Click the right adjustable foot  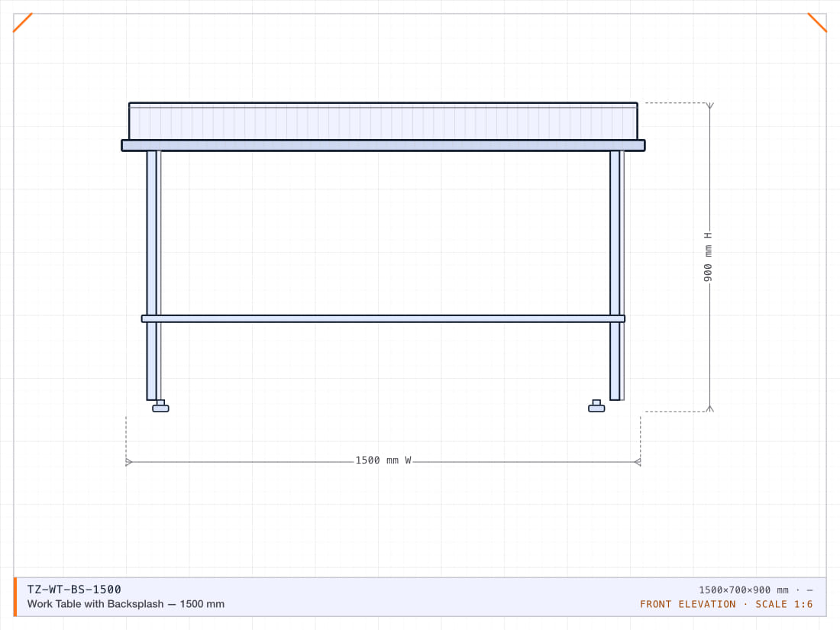point(596,406)
